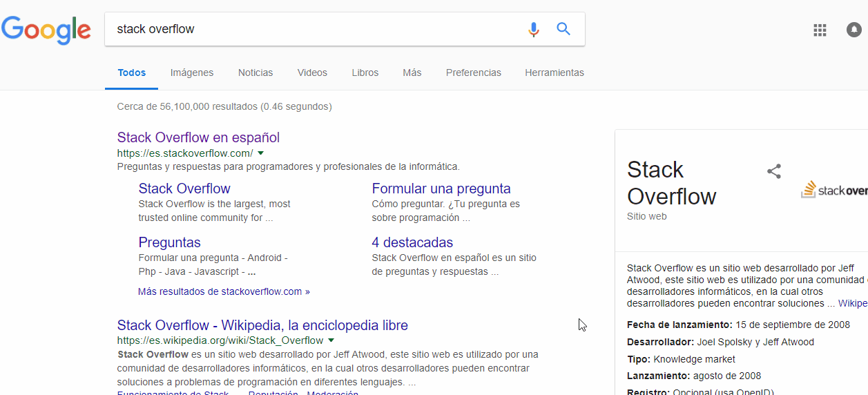Switch to the Libros tab
Screen dimensions: 868x395
[x=365, y=73]
